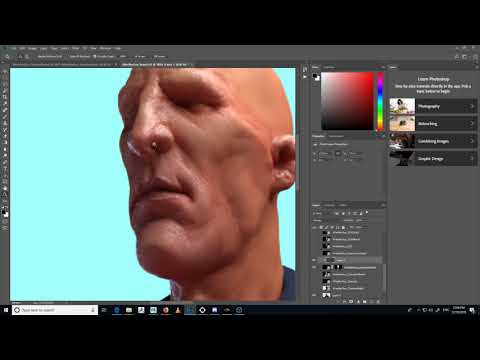Click the Delete layer trash icon
480x360 pixels.
(378, 302)
